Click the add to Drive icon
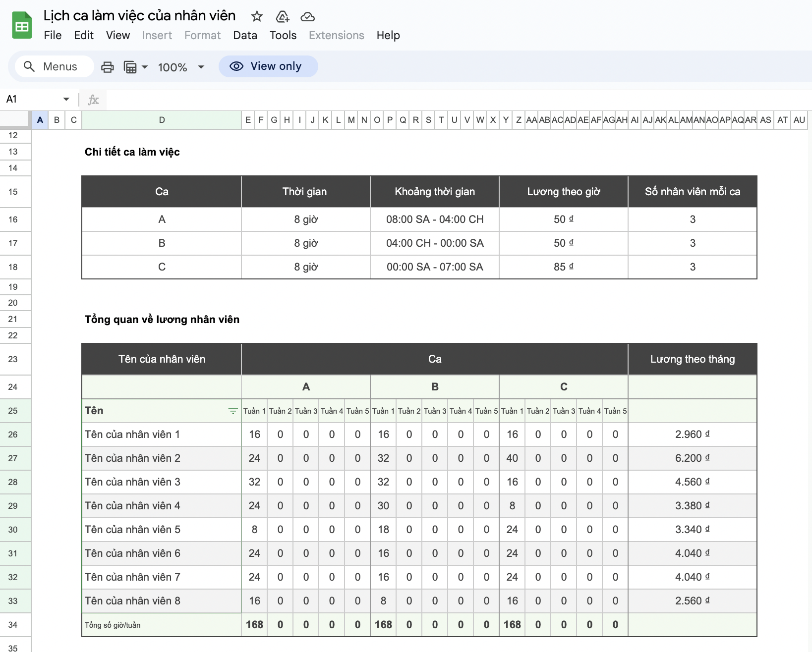812x652 pixels. click(282, 16)
